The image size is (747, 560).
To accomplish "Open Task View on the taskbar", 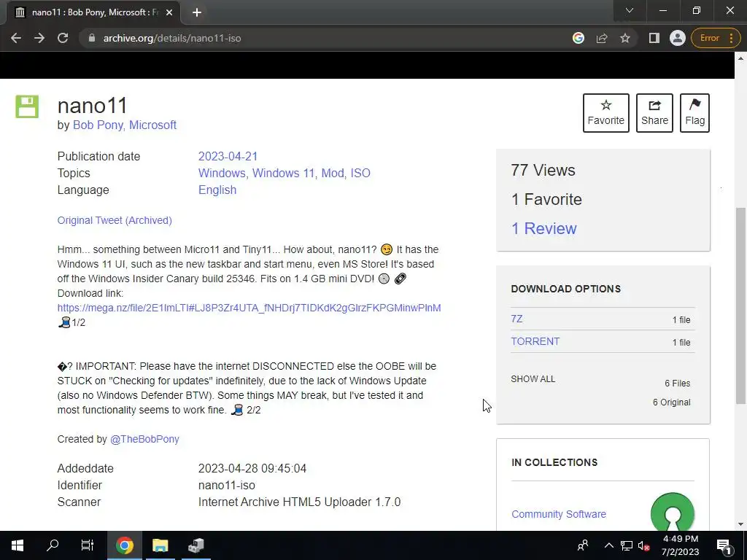I will click(x=88, y=545).
